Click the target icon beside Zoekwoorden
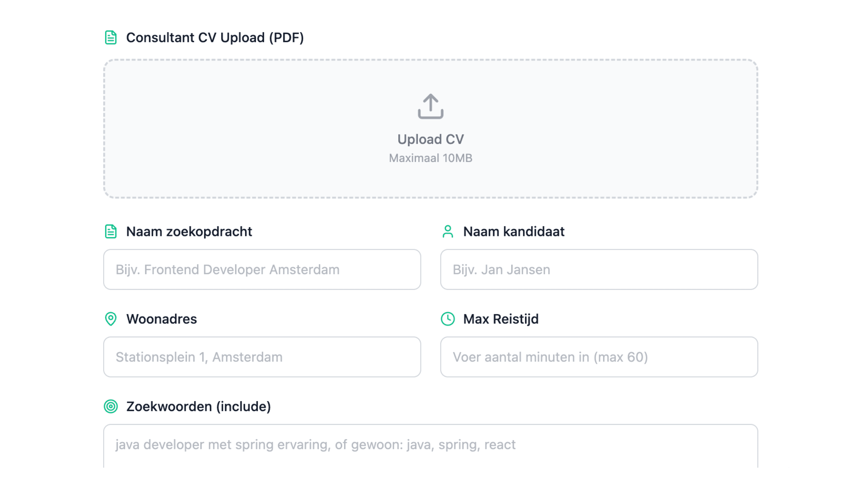Viewport: 868px width, 488px height. [x=110, y=406]
